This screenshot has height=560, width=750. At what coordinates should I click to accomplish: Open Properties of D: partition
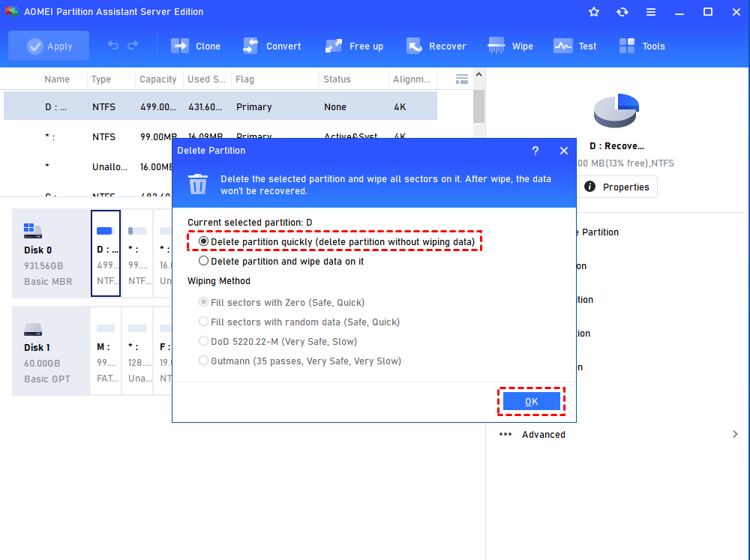pyautogui.click(x=617, y=187)
